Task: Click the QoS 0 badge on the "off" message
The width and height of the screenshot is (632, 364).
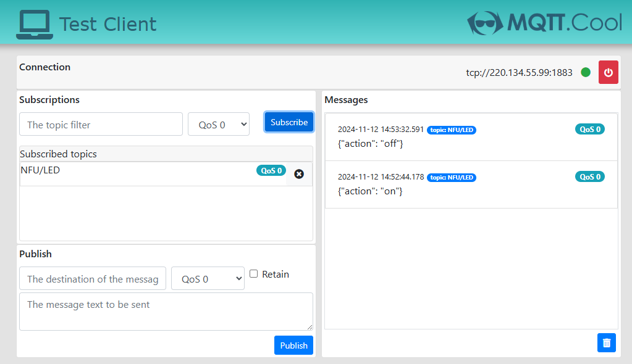Action: (590, 130)
